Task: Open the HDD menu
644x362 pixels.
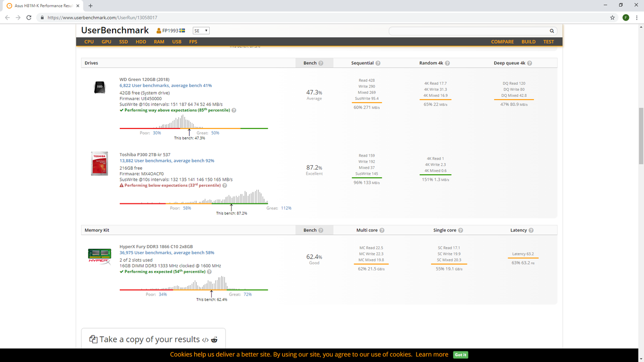Action: [141, 42]
